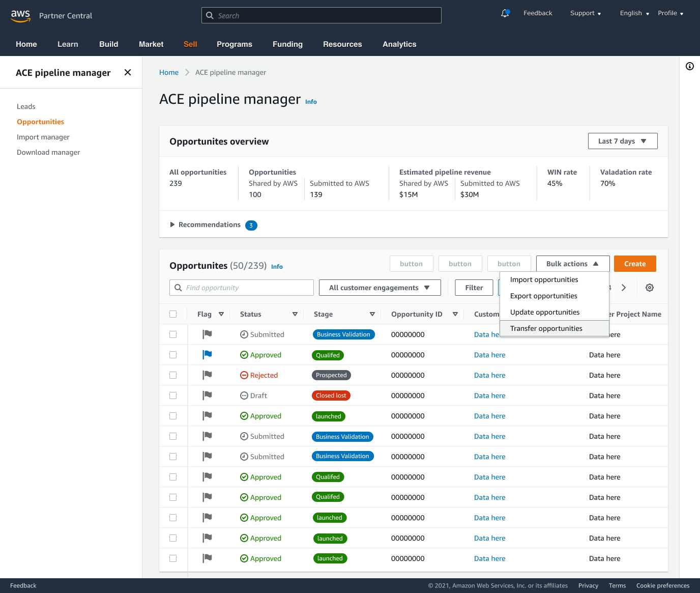Open Data here link in Rejected row
700x593 pixels.
click(490, 375)
